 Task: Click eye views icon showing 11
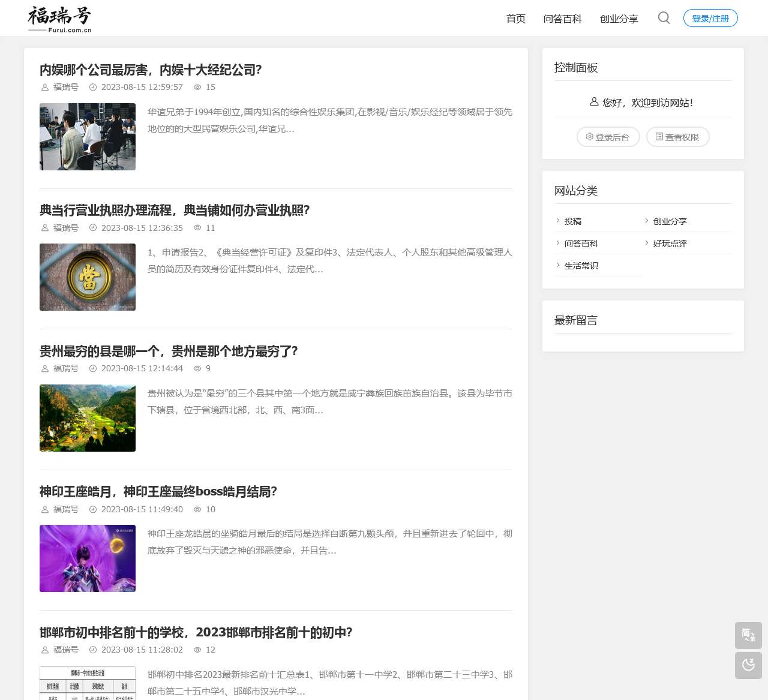point(197,228)
